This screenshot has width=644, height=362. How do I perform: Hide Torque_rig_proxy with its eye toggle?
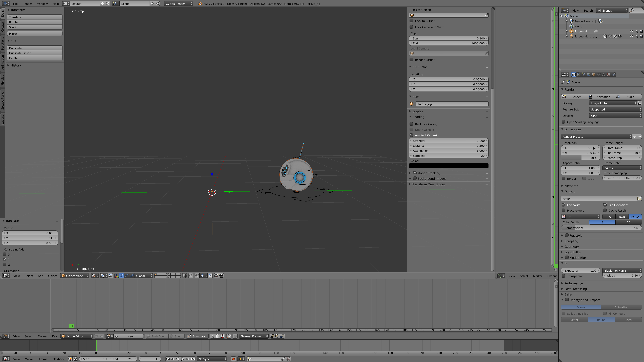coord(632,36)
